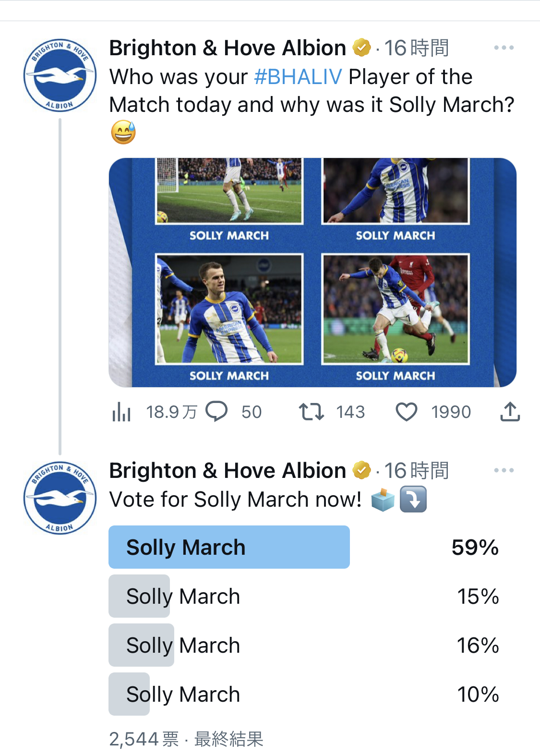The image size is (540, 756).
Task: Tap the share upload icon
Action: pos(510,412)
